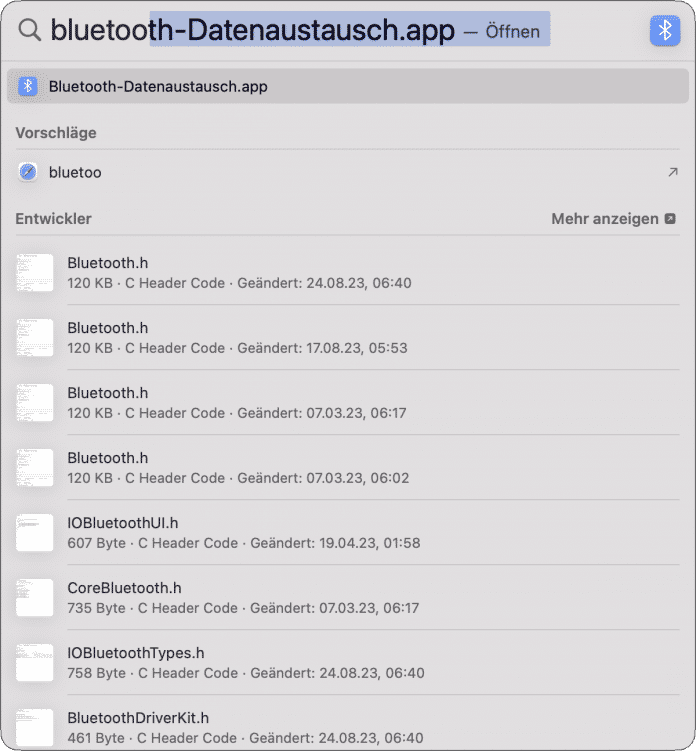Click the Öffnen hint in search bar
Viewport: 696px width, 751px height.
tap(513, 32)
